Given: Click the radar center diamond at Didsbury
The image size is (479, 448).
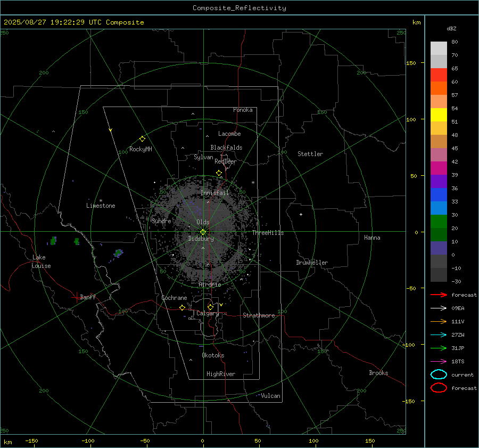Looking at the screenshot, I should (203, 232).
